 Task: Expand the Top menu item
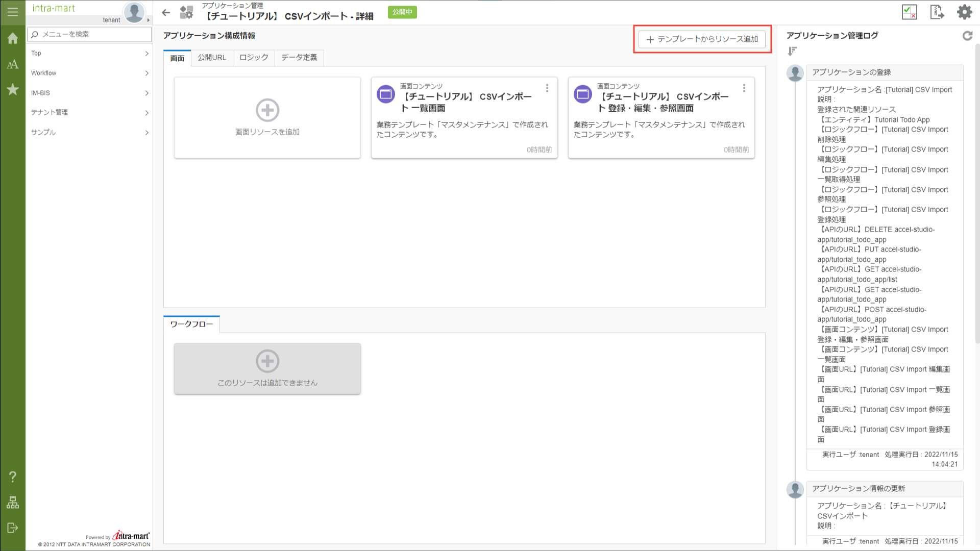89,54
